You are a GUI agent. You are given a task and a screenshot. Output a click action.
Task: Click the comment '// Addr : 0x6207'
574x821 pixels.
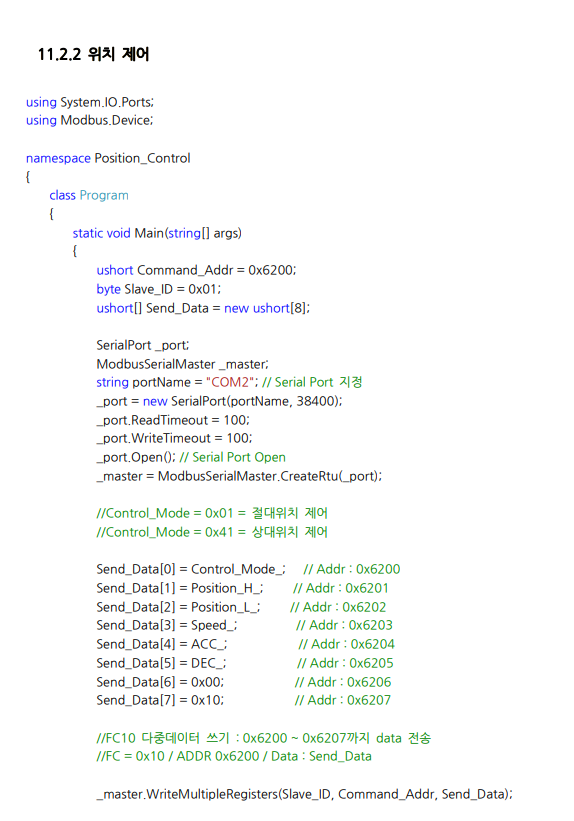click(x=343, y=700)
